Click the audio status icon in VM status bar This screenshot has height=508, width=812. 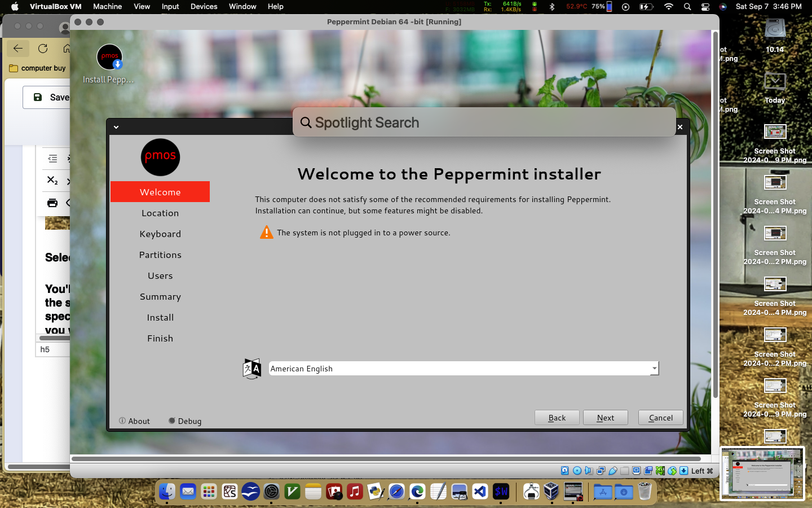(589, 471)
